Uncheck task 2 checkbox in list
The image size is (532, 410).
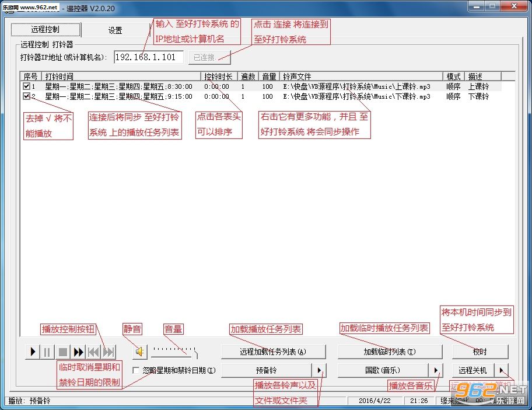pos(26,96)
